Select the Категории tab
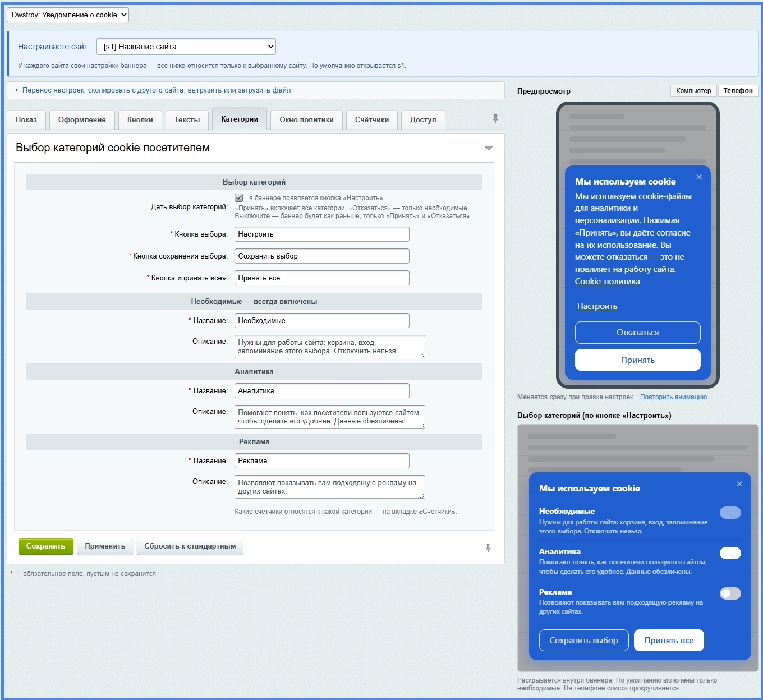This screenshot has height=700, width=763. (x=240, y=119)
